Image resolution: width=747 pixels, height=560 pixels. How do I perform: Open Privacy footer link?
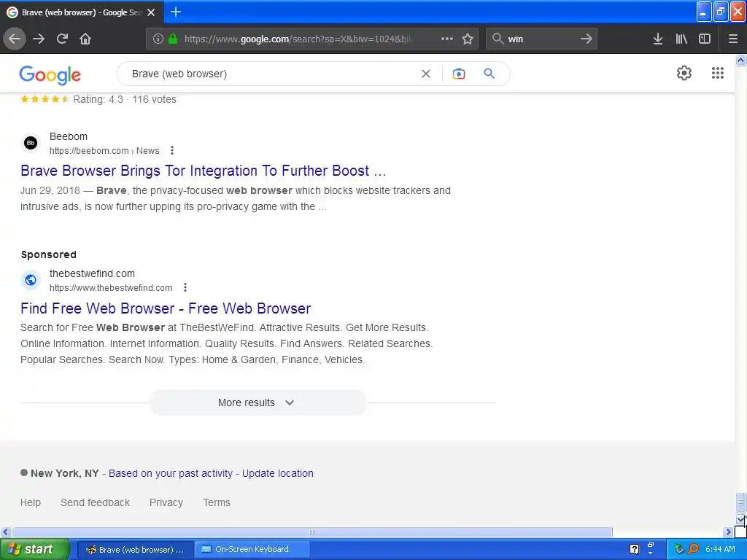point(166,502)
